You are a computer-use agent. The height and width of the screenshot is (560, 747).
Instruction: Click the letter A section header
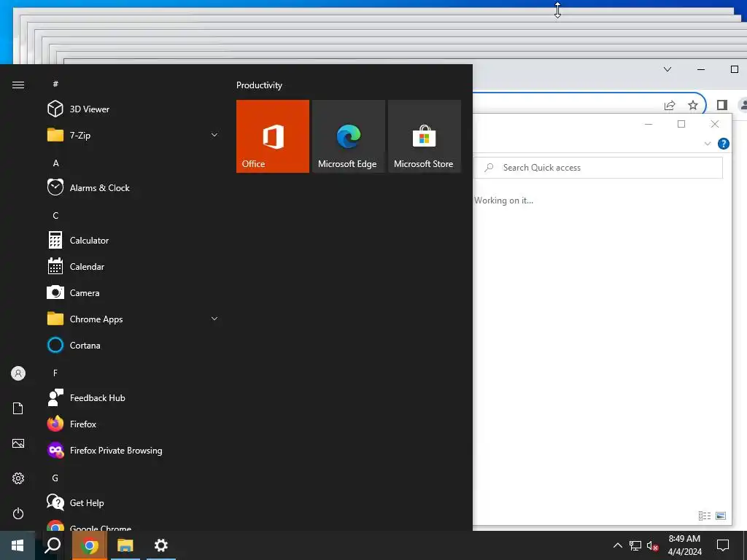point(55,163)
